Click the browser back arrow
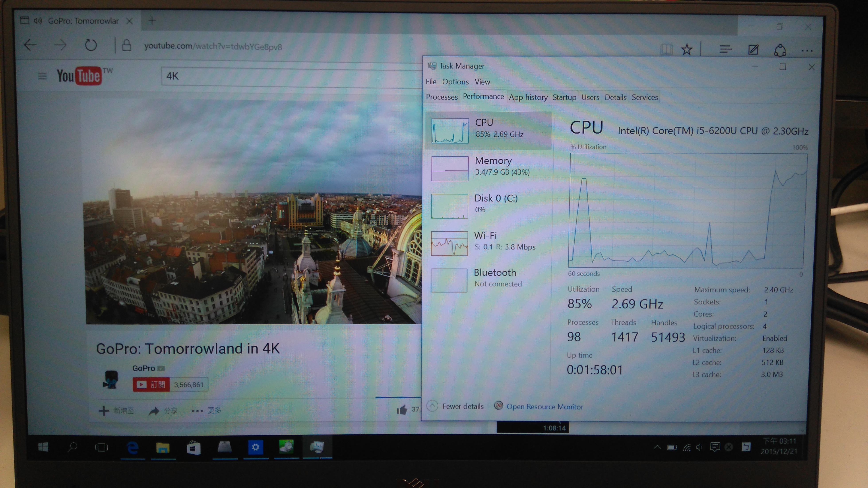868x488 pixels. click(x=30, y=45)
